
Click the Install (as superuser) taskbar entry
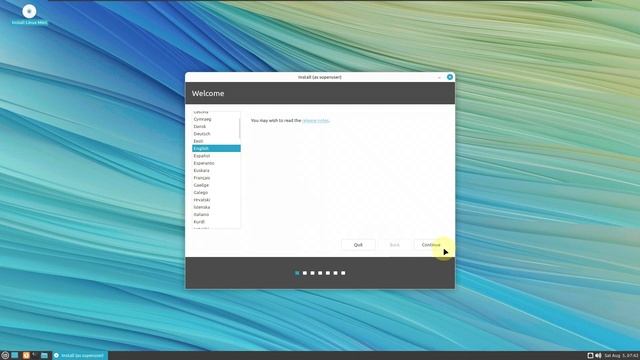[x=80, y=356]
